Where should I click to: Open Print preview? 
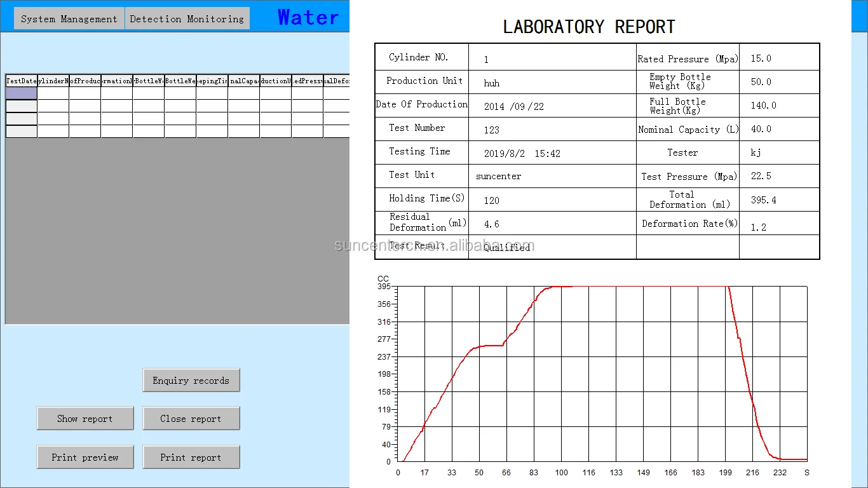point(85,457)
